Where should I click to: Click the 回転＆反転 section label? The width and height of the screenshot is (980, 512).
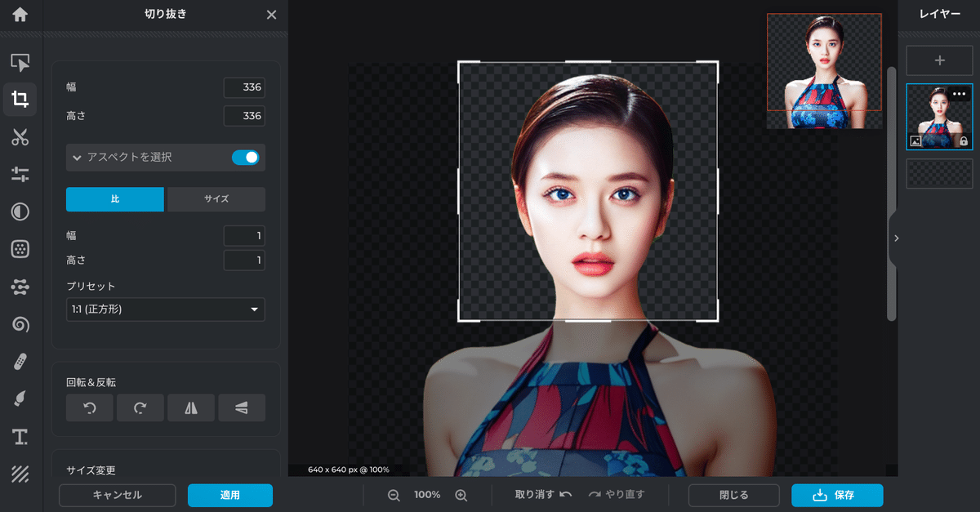(91, 382)
